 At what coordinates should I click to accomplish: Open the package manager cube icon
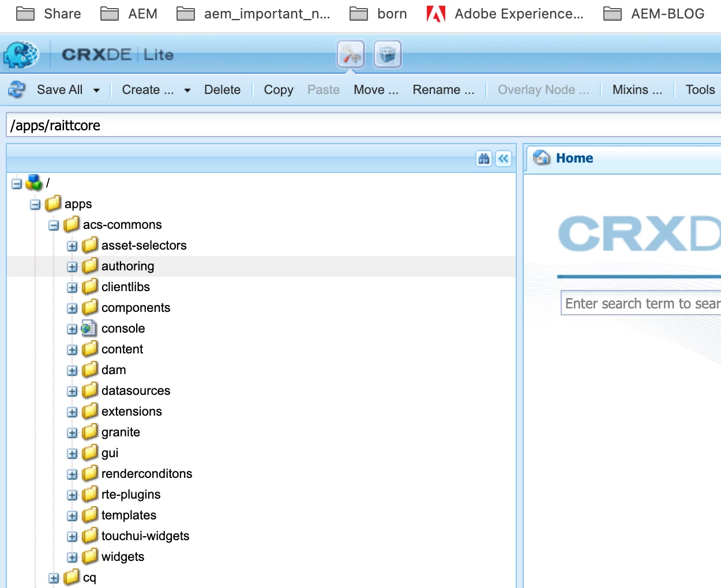pyautogui.click(x=388, y=55)
